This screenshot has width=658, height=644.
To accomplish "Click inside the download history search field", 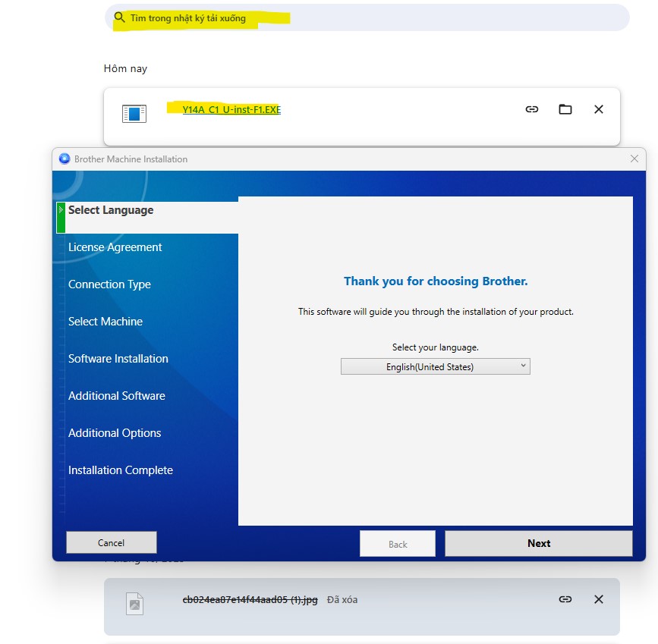I will (x=304, y=17).
